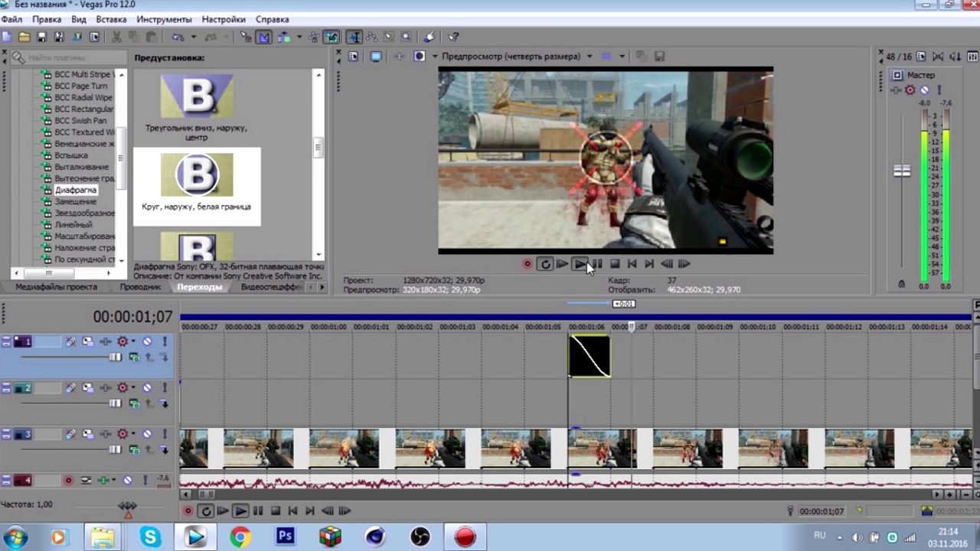Click the Save project disk icon

(x=42, y=37)
